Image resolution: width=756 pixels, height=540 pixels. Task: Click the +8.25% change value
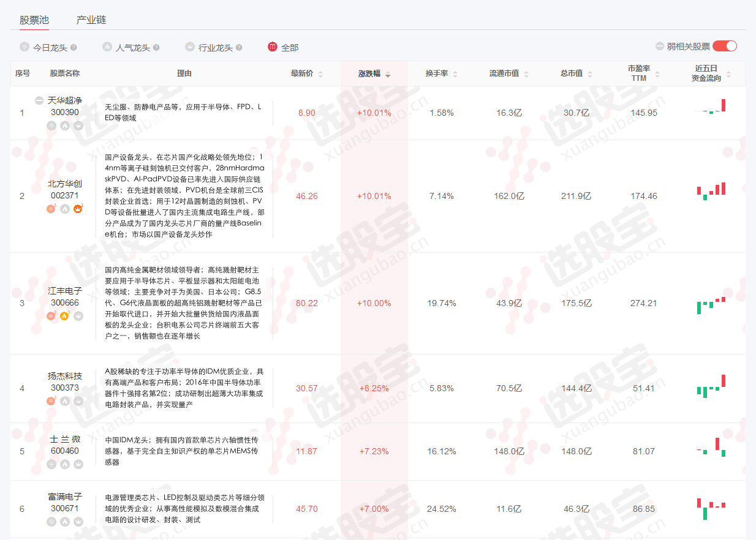(374, 388)
